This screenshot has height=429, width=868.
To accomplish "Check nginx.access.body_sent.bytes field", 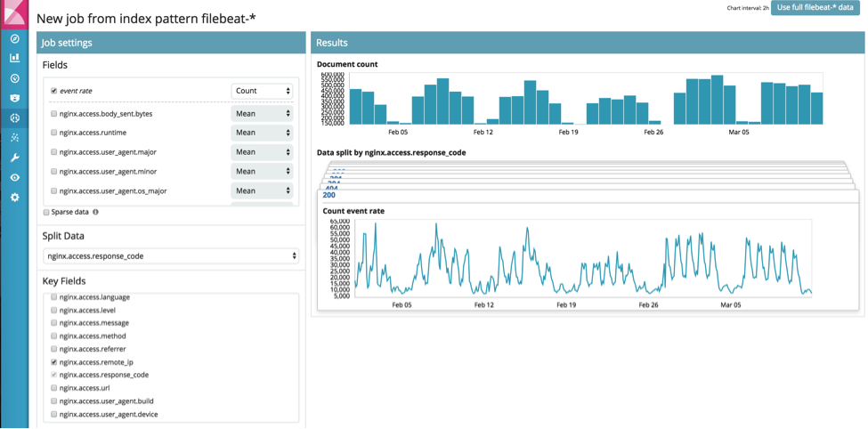I will [x=53, y=113].
